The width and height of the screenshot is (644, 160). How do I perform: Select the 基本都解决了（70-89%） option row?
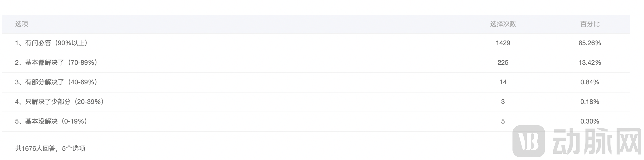pos(56,63)
